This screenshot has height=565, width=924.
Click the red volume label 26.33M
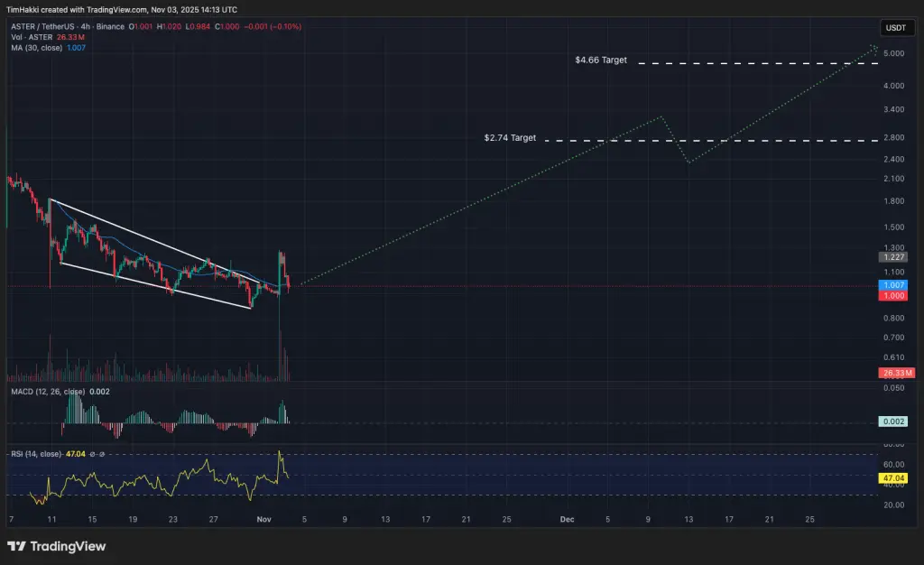point(896,372)
